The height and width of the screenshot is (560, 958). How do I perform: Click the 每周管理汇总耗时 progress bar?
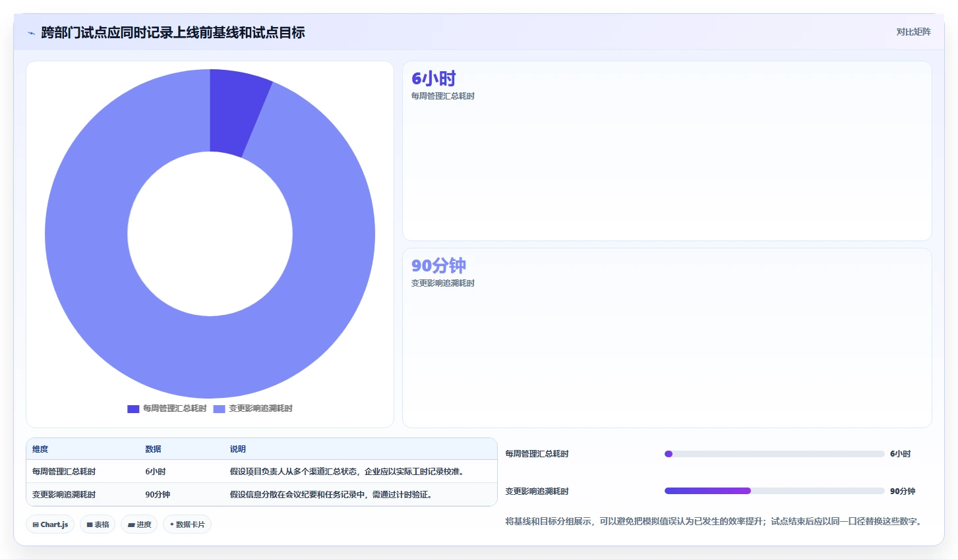point(774,454)
